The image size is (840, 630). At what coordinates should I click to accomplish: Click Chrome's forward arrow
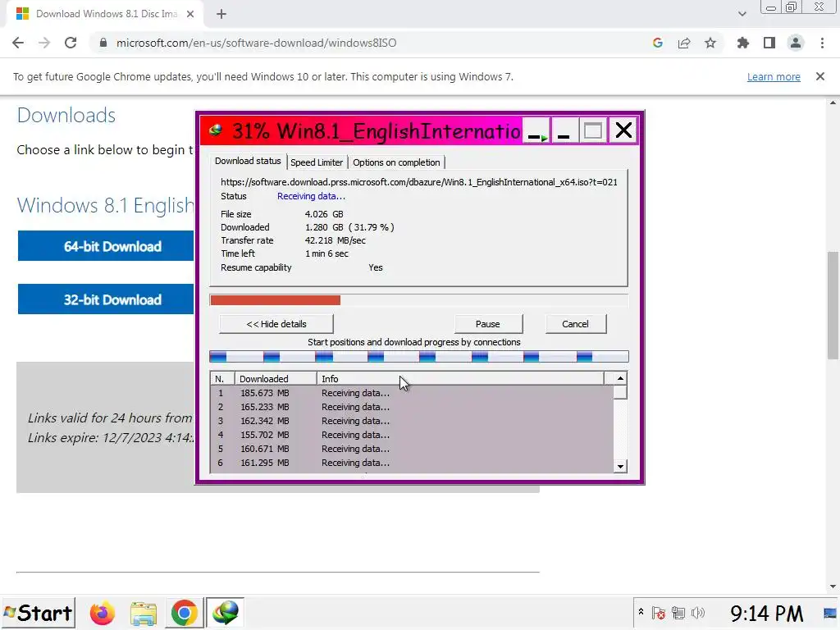(x=44, y=43)
